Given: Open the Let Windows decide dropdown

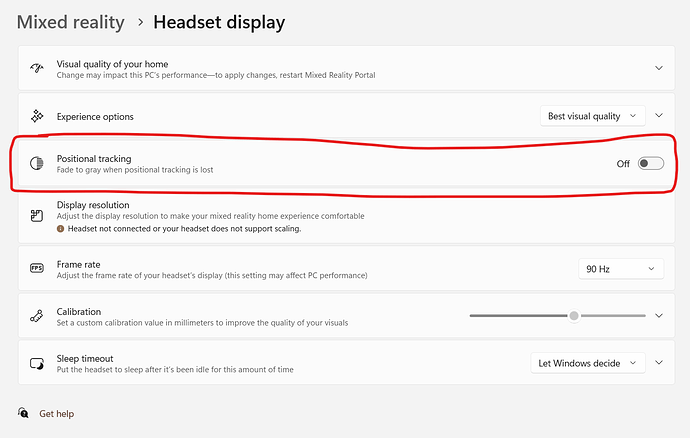Looking at the screenshot, I should [588, 363].
